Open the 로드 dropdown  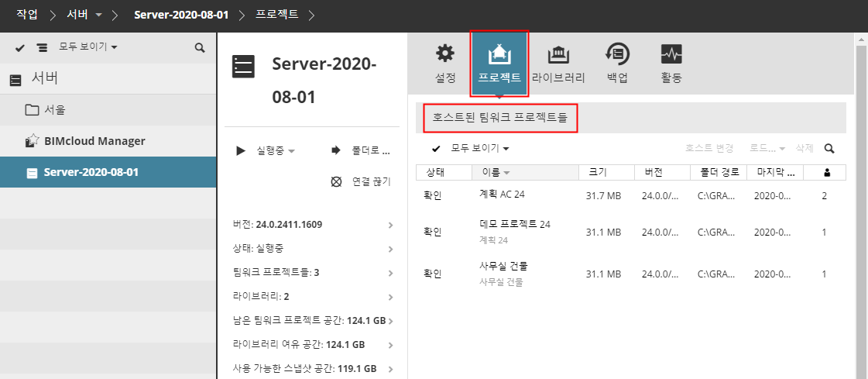click(768, 149)
